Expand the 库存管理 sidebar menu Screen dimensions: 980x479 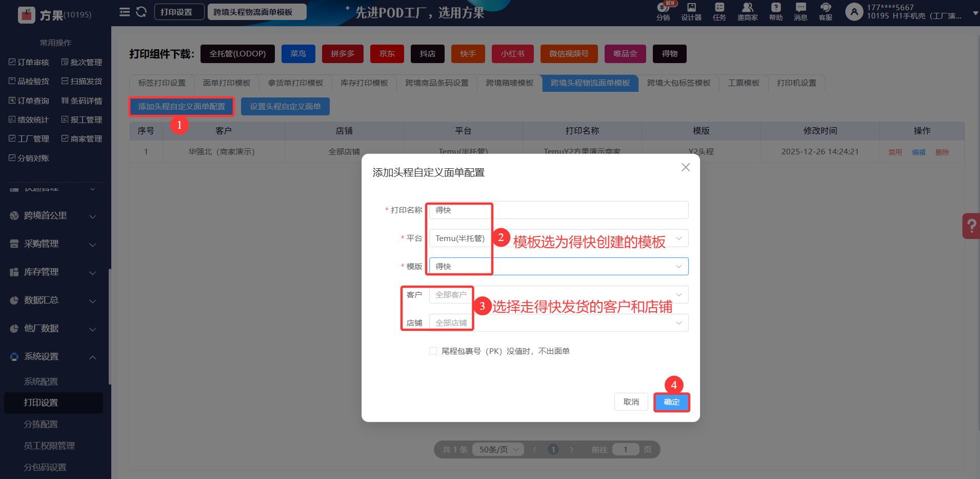pos(54,272)
